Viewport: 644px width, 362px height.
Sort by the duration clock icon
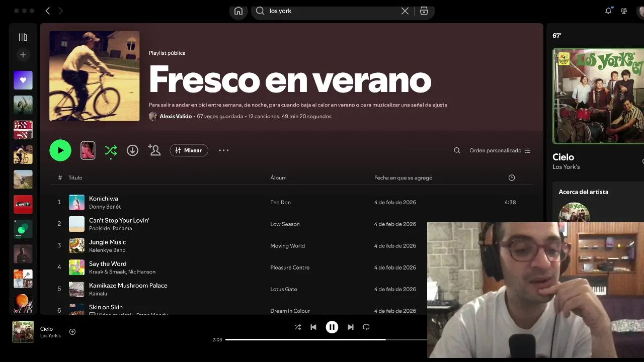pos(512,177)
